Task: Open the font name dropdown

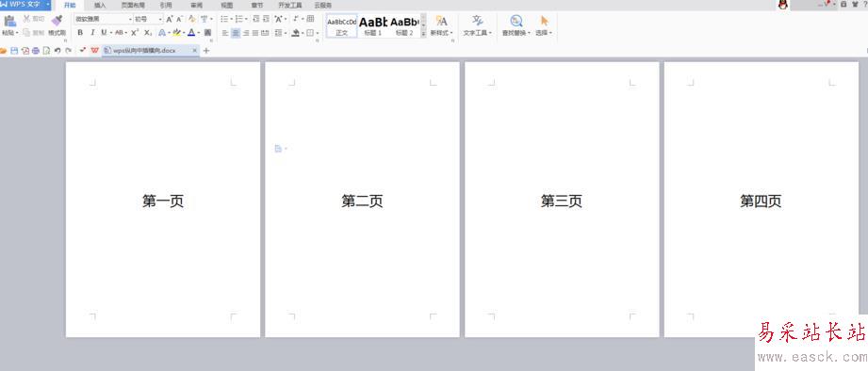Action: coord(131,19)
